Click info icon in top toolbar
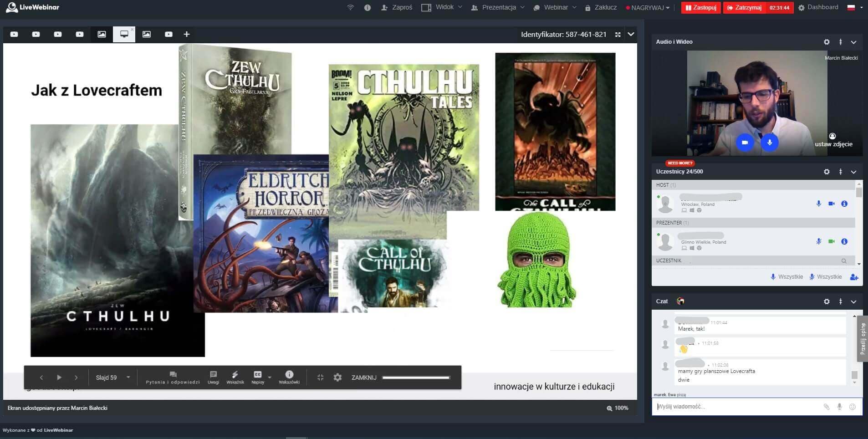 point(368,8)
